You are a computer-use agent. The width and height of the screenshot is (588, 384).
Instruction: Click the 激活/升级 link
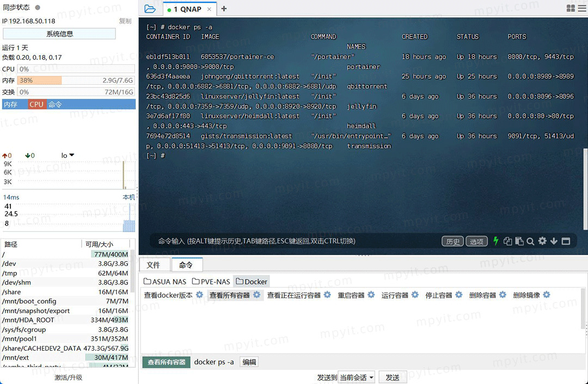(x=68, y=377)
